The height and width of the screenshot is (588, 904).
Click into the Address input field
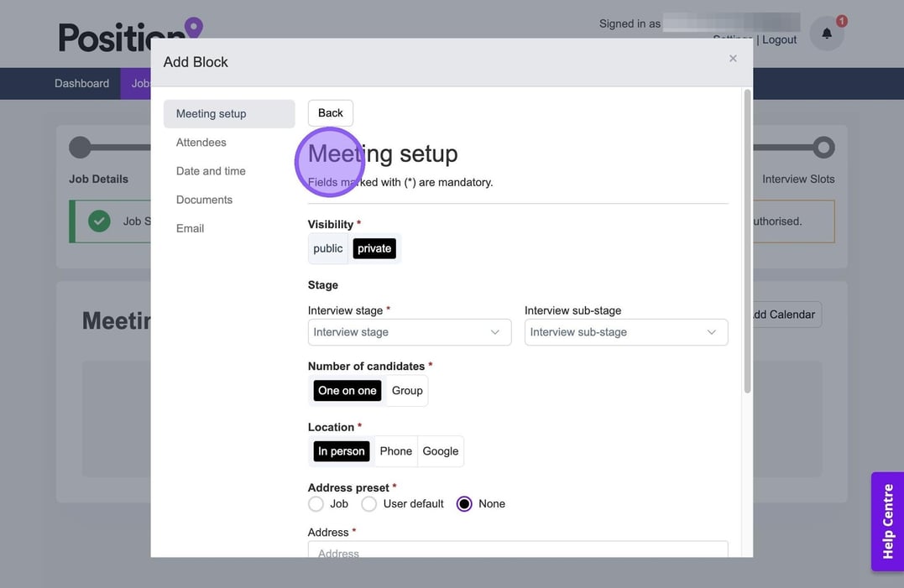(x=518, y=550)
